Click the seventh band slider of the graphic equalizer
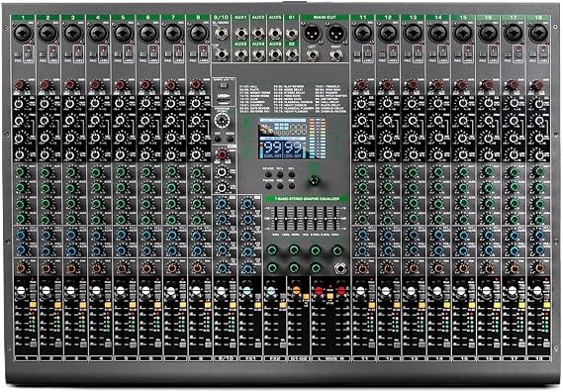This screenshot has width=563, height=392. pos(335,219)
